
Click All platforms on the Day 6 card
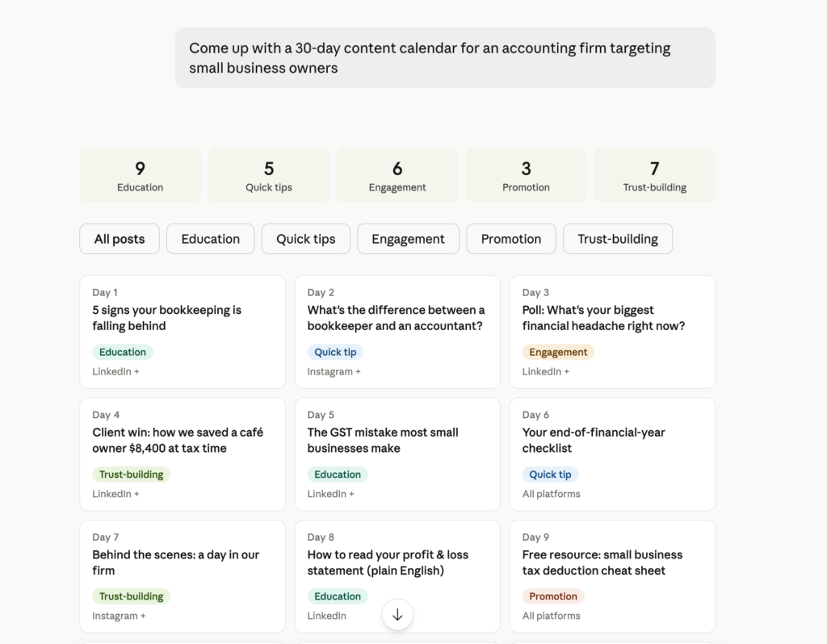coord(551,493)
